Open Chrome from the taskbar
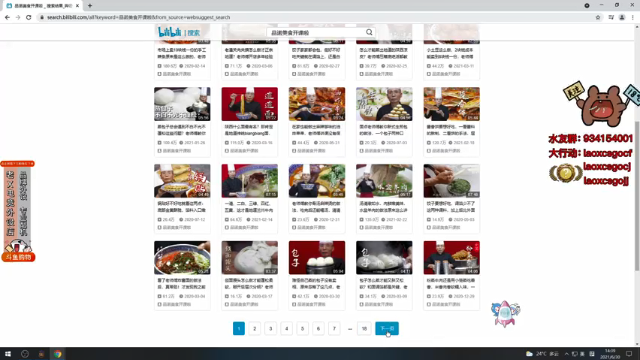The width and height of the screenshot is (640, 360). point(58,354)
